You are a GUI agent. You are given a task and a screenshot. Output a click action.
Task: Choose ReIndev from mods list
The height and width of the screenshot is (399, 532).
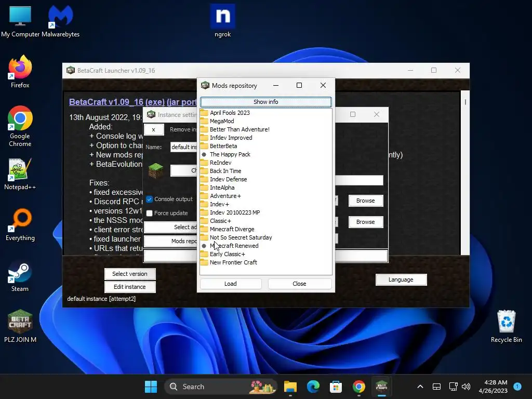220,163
